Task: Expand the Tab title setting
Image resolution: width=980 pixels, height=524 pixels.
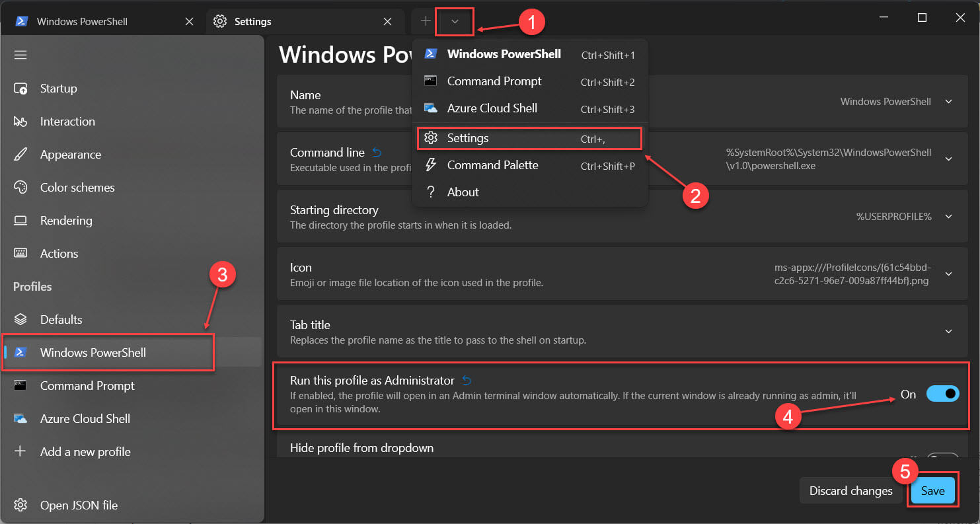Action: (x=949, y=332)
